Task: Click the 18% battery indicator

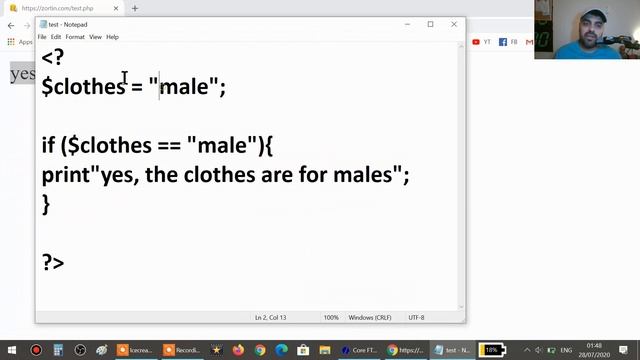Action: (492, 350)
